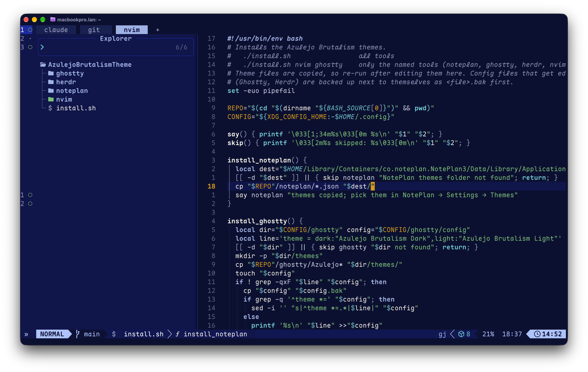
Task: Click the cube package icon with count 8
Action: (x=461, y=334)
